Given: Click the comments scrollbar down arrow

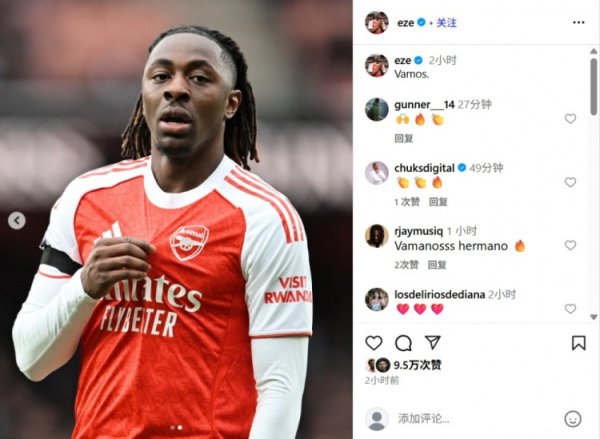Looking at the screenshot, I should 593,317.
